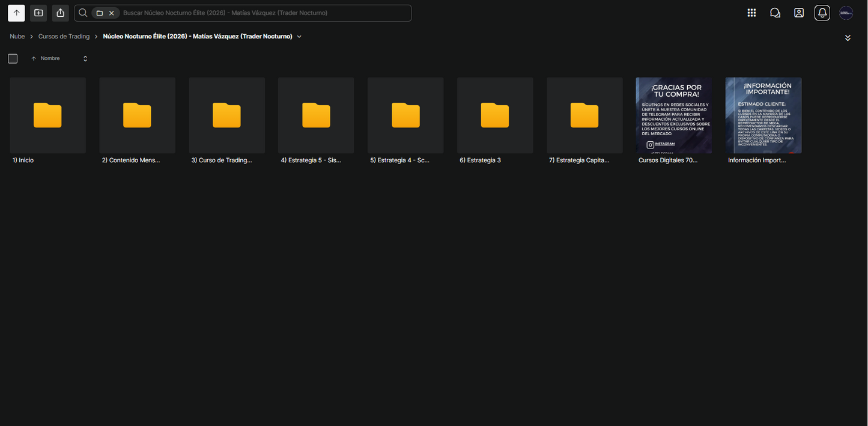Screen dimensions: 868x426
Task: Click the user avatar icon
Action: 846,13
